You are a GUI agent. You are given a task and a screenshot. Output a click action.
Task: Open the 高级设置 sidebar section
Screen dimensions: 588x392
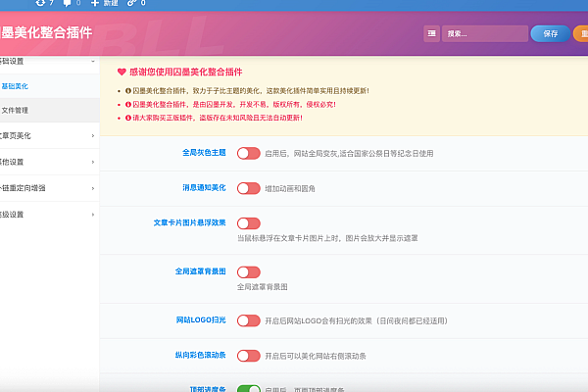(50, 215)
